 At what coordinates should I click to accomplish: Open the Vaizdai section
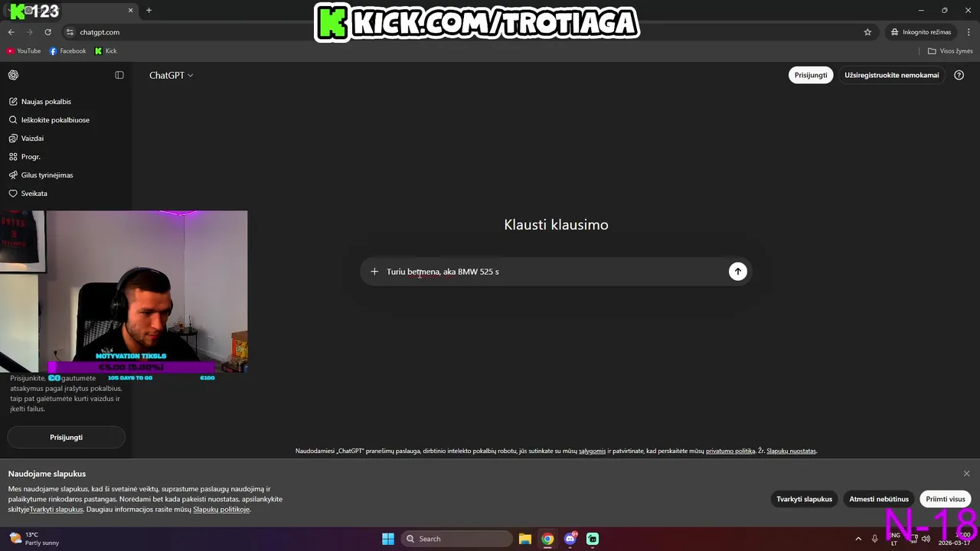coord(66,139)
